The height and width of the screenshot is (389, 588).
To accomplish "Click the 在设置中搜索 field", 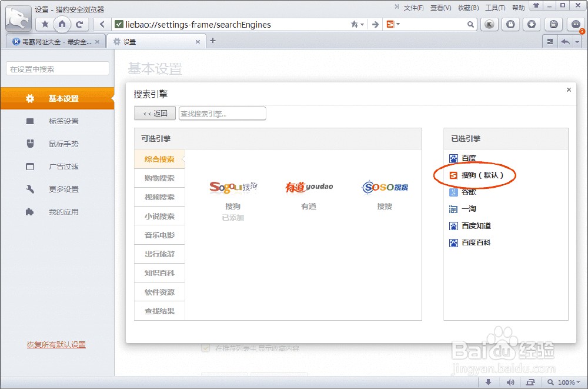I will pos(58,69).
